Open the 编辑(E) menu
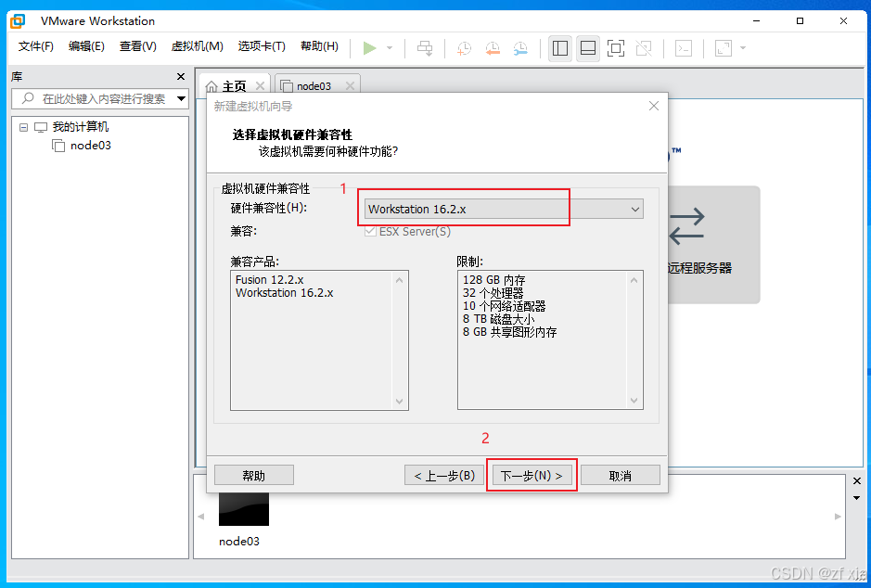The image size is (871, 588). point(86,46)
